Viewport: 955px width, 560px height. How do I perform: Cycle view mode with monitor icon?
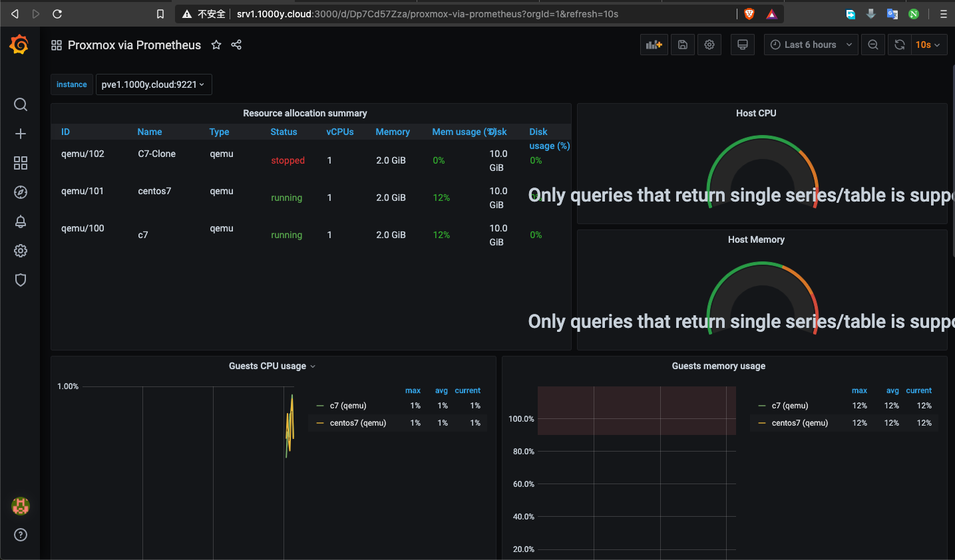click(x=743, y=45)
